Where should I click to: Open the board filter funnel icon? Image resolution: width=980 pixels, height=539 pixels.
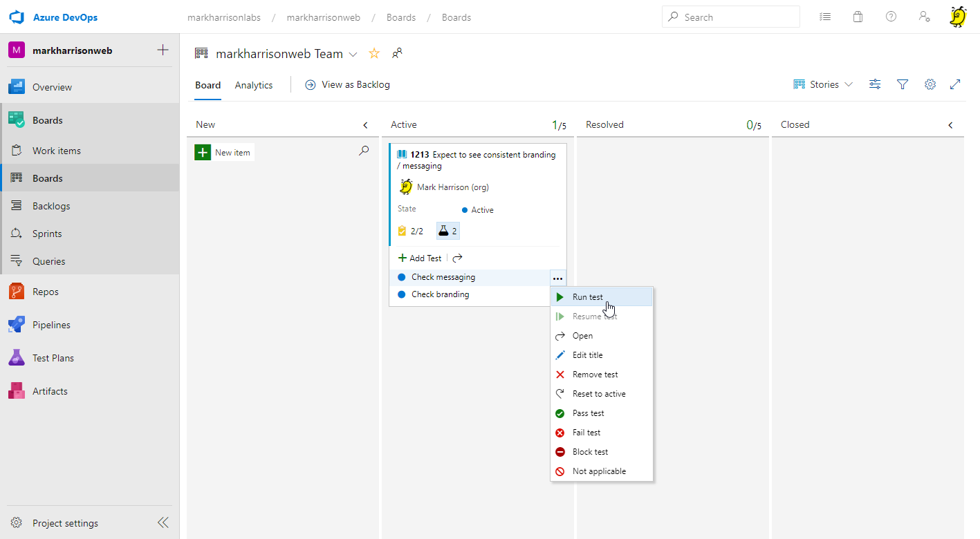coord(903,84)
